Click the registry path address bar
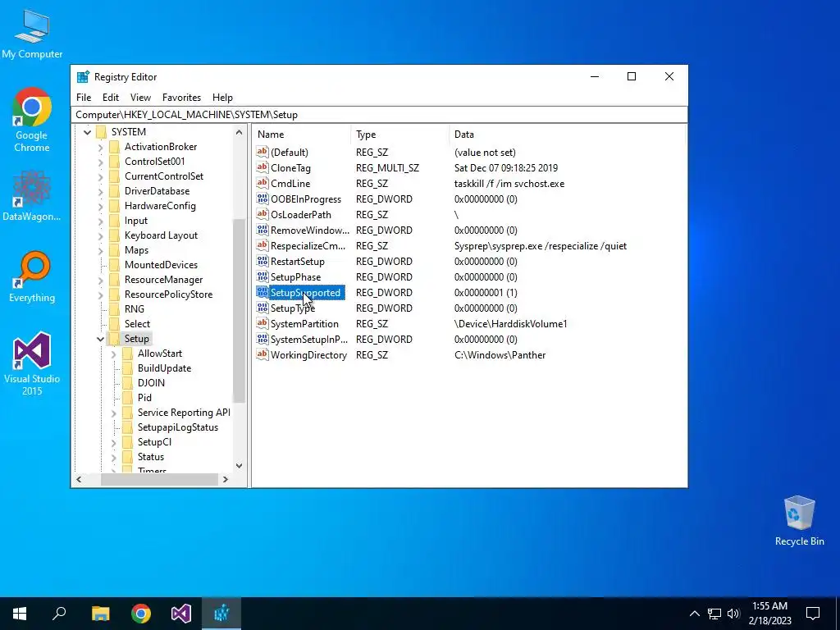840x630 pixels. click(x=379, y=115)
